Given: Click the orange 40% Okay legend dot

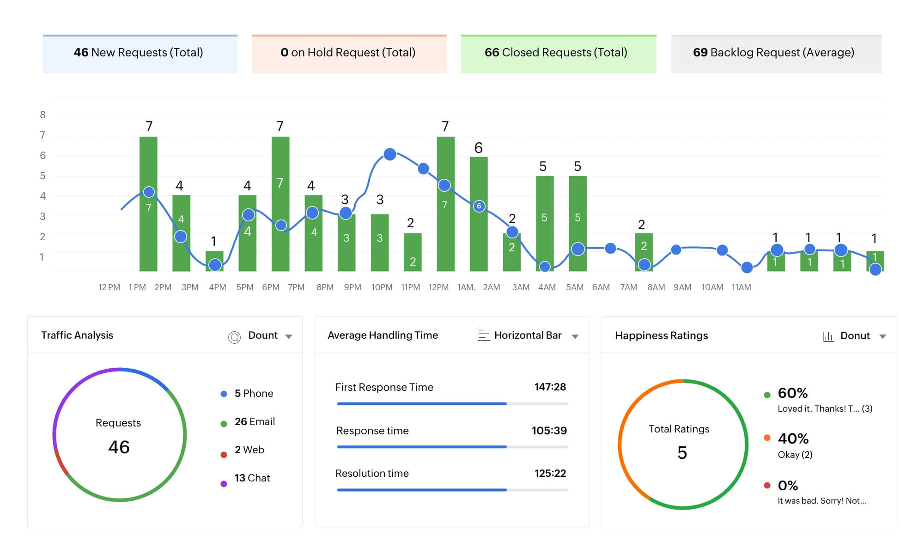Looking at the screenshot, I should coord(767,438).
